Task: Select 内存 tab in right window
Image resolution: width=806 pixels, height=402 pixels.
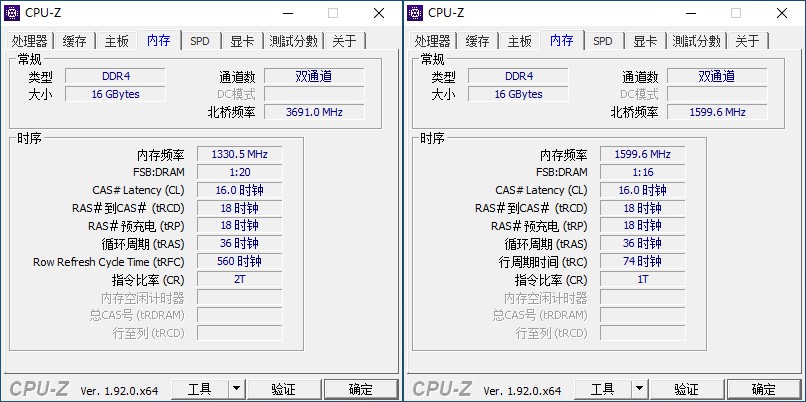Action: [x=562, y=40]
